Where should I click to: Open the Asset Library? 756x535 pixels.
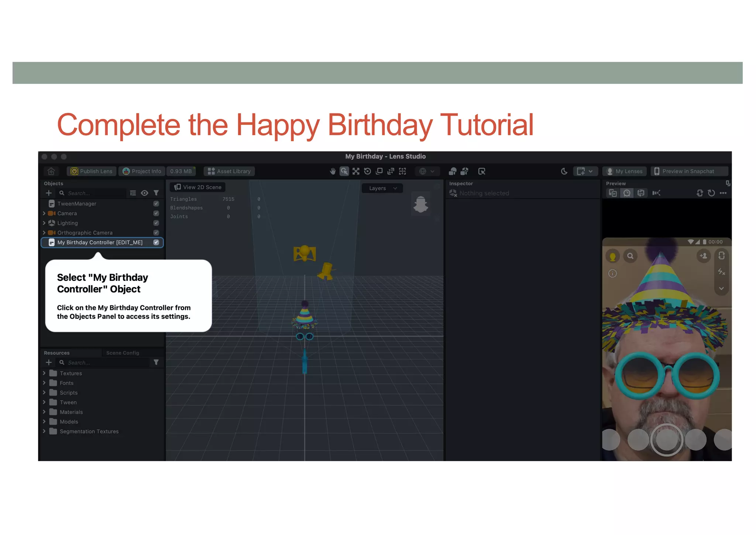pos(229,171)
